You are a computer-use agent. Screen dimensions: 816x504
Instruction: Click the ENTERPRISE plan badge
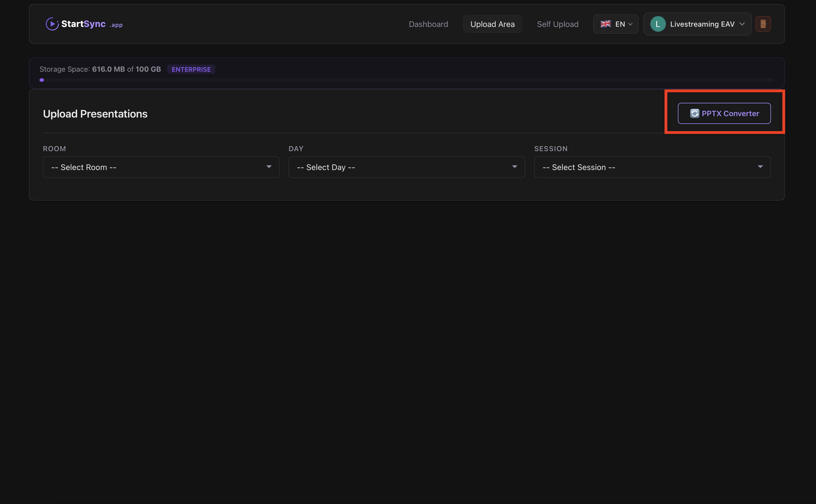coord(191,69)
